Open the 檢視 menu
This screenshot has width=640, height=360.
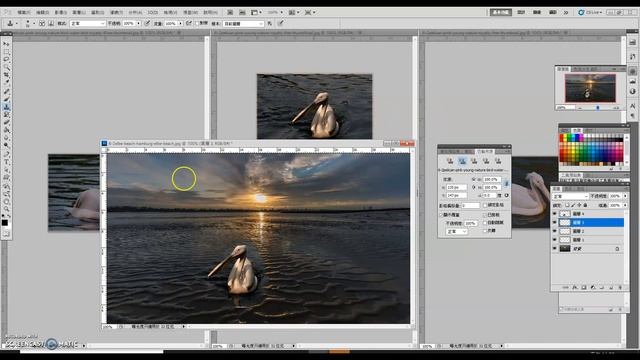pos(171,12)
